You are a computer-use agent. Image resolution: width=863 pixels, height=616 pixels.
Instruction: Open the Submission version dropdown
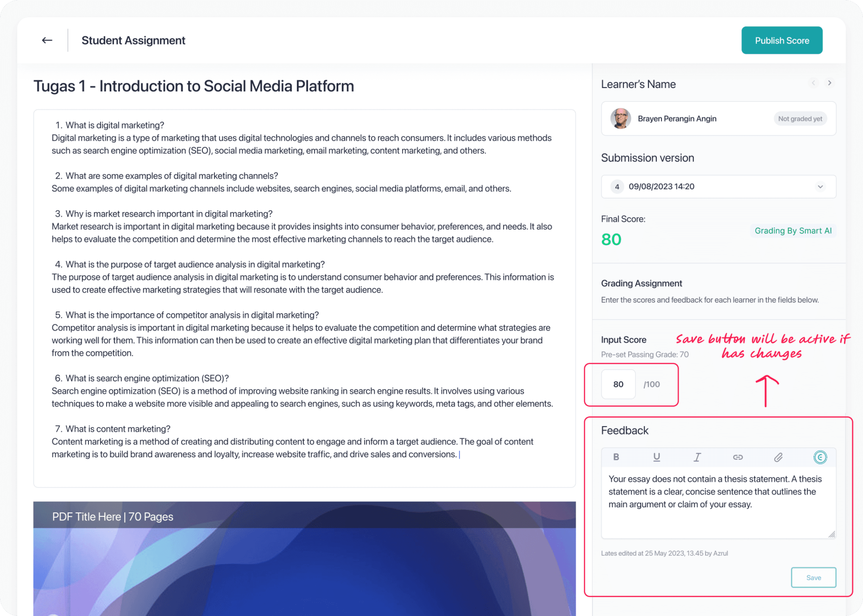tap(718, 187)
